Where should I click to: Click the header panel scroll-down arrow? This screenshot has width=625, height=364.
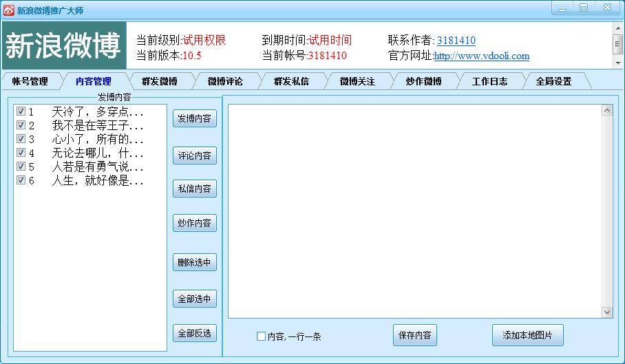(x=618, y=63)
